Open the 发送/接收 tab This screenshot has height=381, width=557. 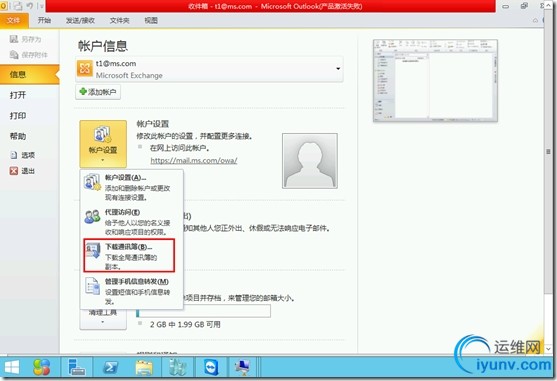80,21
